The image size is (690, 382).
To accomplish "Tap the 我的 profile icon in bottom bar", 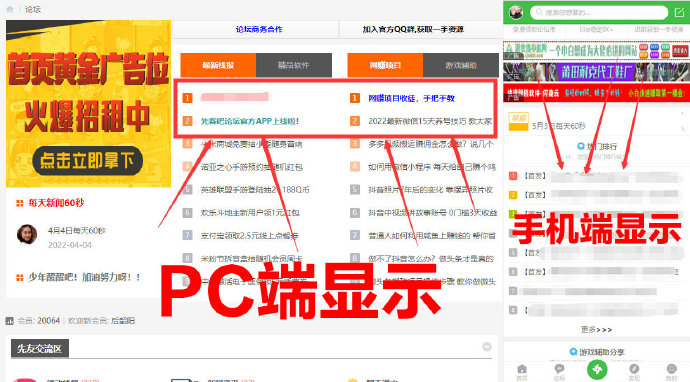I will 672,370.
